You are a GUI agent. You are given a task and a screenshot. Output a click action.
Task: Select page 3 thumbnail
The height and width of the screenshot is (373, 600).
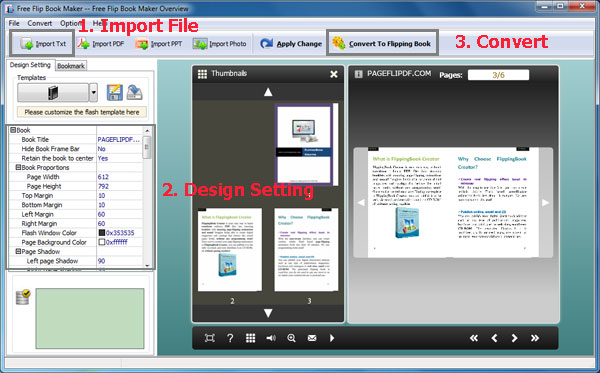306,250
